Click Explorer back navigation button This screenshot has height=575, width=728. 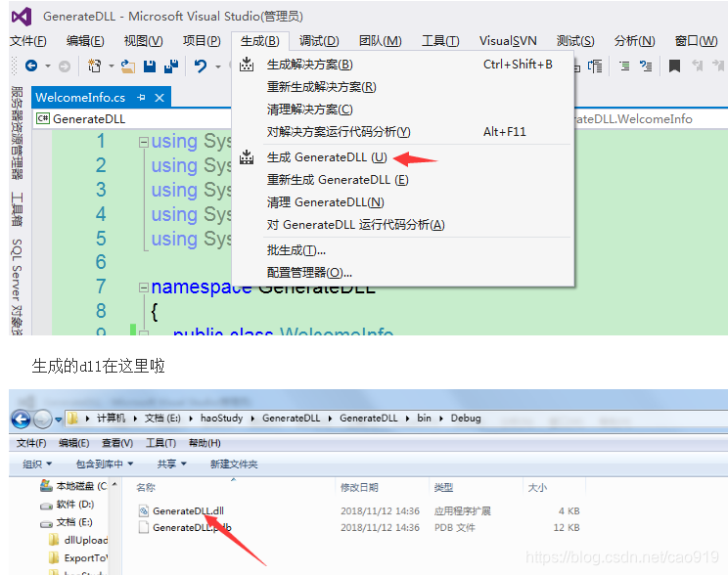click(21, 420)
